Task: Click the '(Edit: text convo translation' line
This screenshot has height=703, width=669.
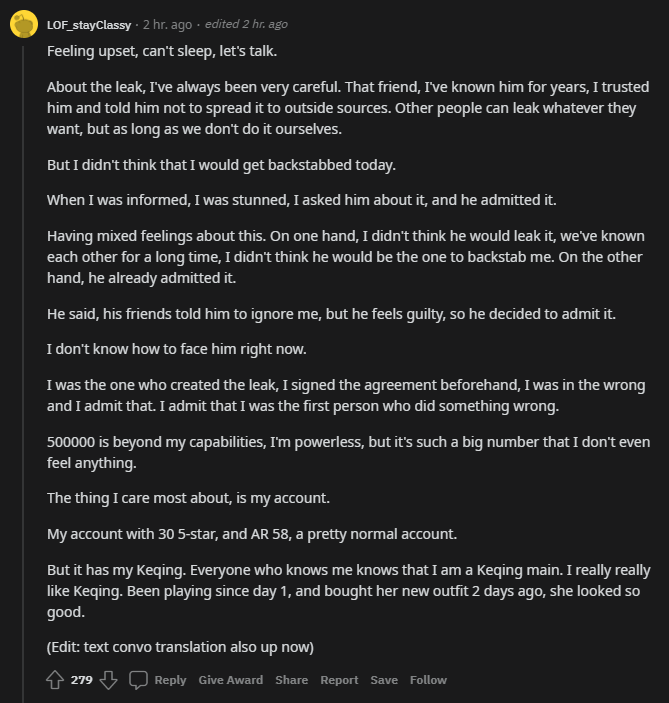Action: click(180, 647)
